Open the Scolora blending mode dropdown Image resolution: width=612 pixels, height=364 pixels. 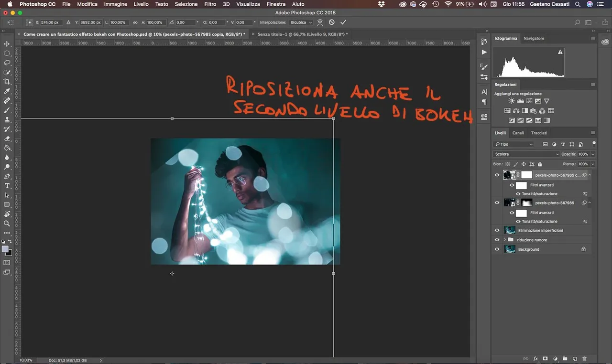click(x=526, y=154)
